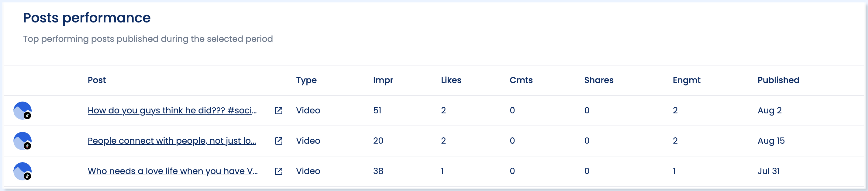Screen dimensions: 868x191
Task: Click the Post column header
Action: click(x=97, y=80)
